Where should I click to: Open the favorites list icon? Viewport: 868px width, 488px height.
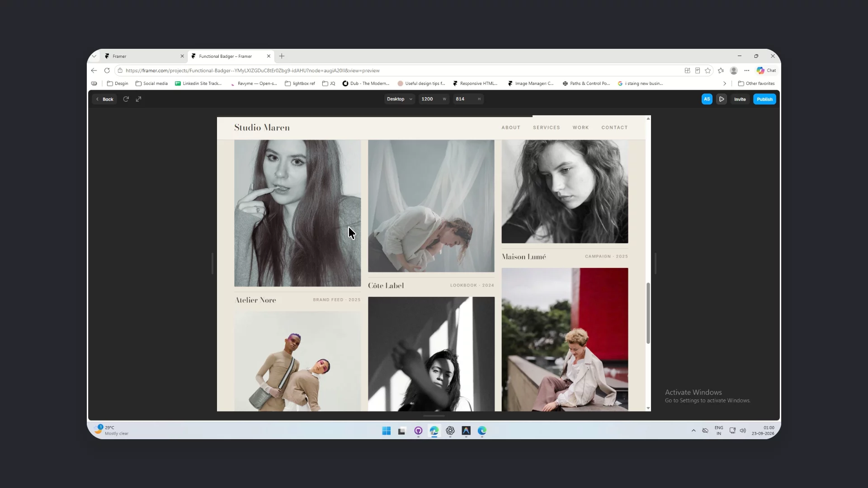pos(721,70)
